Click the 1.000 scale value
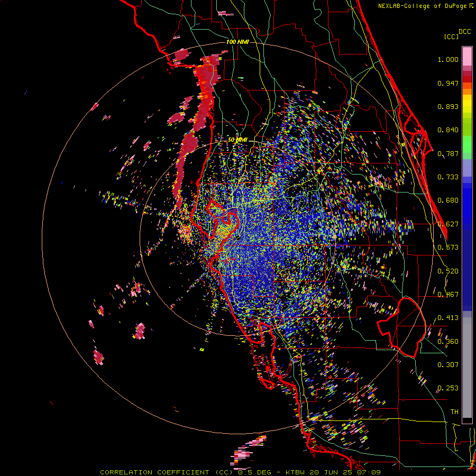 coord(448,59)
